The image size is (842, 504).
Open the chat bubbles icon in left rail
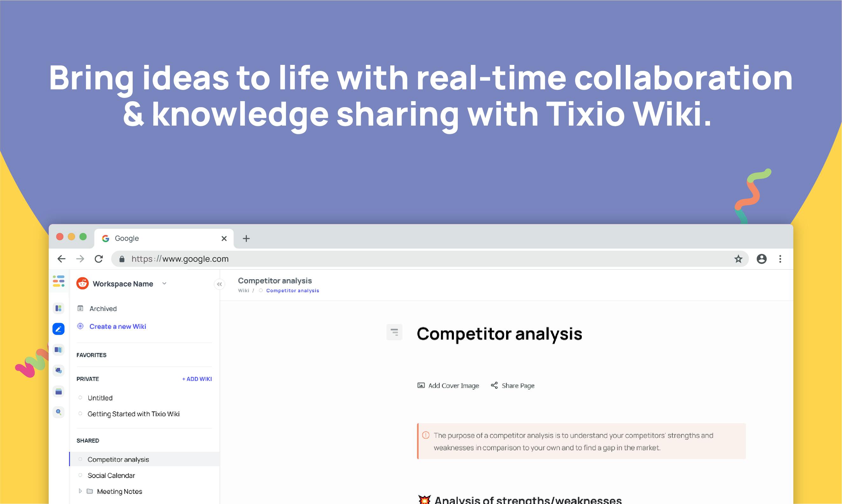tap(59, 370)
